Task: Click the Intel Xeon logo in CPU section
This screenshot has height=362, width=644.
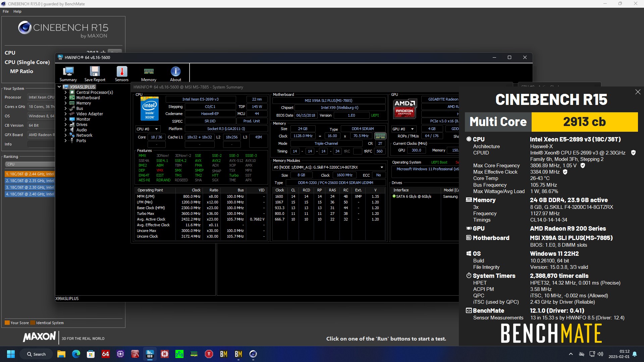Action: pos(150,109)
